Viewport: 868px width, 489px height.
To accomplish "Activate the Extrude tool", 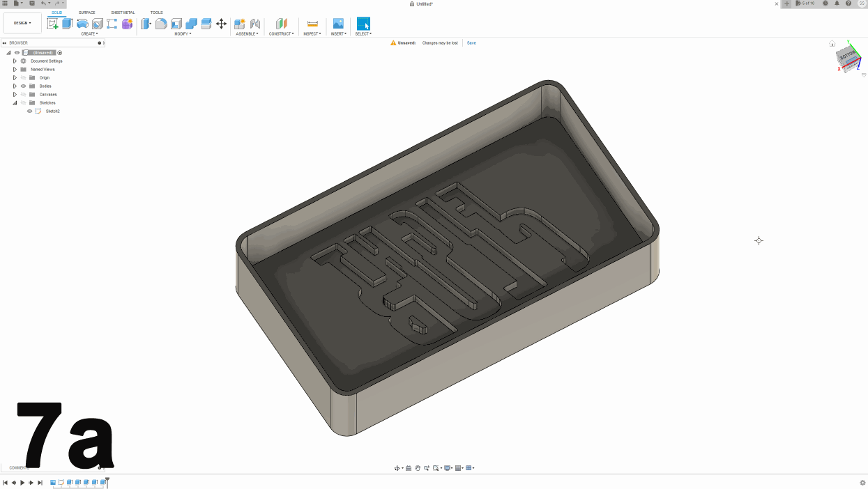I will [x=68, y=23].
